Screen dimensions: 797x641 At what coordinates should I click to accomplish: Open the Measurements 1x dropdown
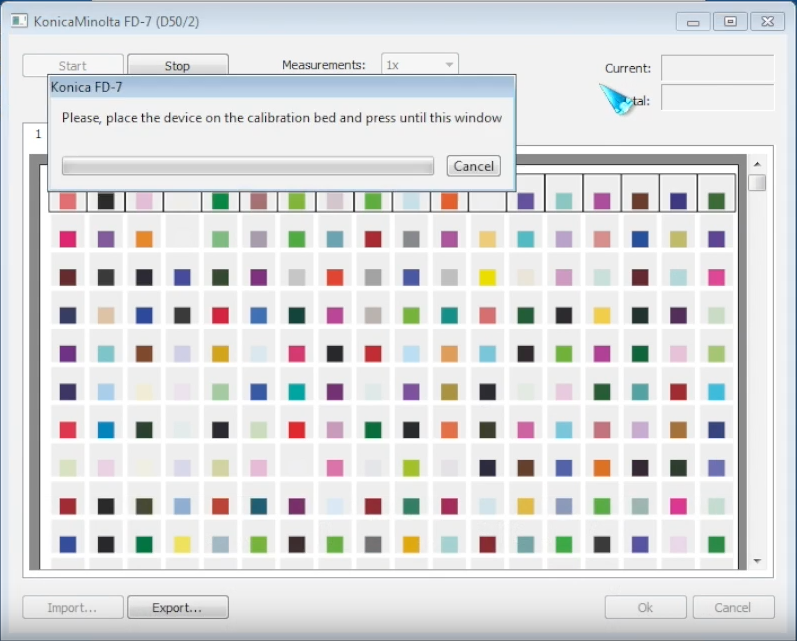pos(420,65)
